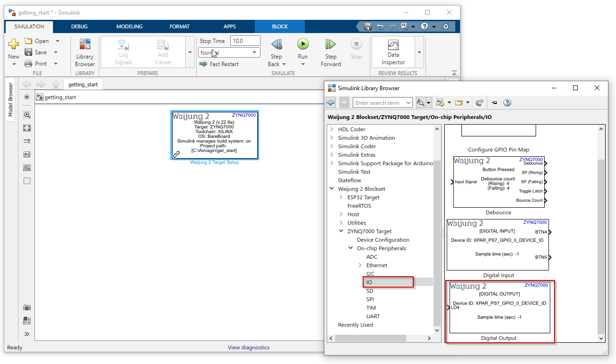Click the screenshot camera icon in palette

point(27,307)
